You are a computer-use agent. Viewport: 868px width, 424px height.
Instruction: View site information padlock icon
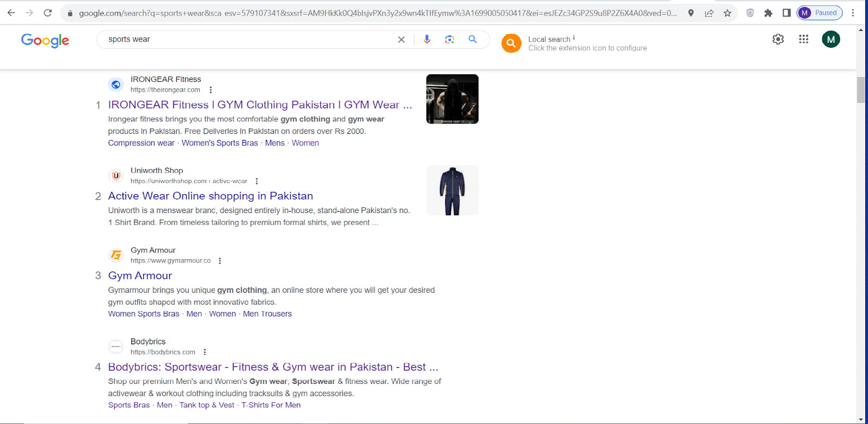[x=70, y=13]
